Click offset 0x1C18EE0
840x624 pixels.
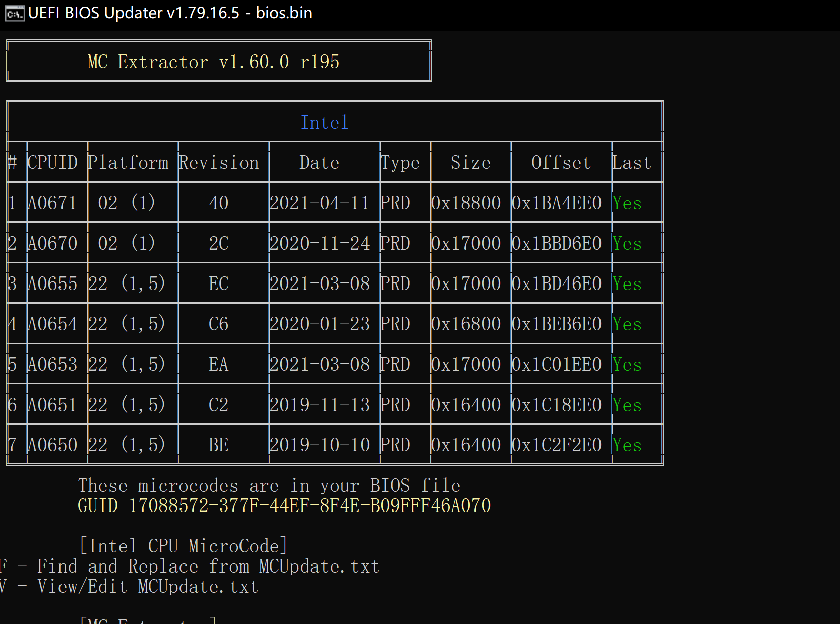557,405
